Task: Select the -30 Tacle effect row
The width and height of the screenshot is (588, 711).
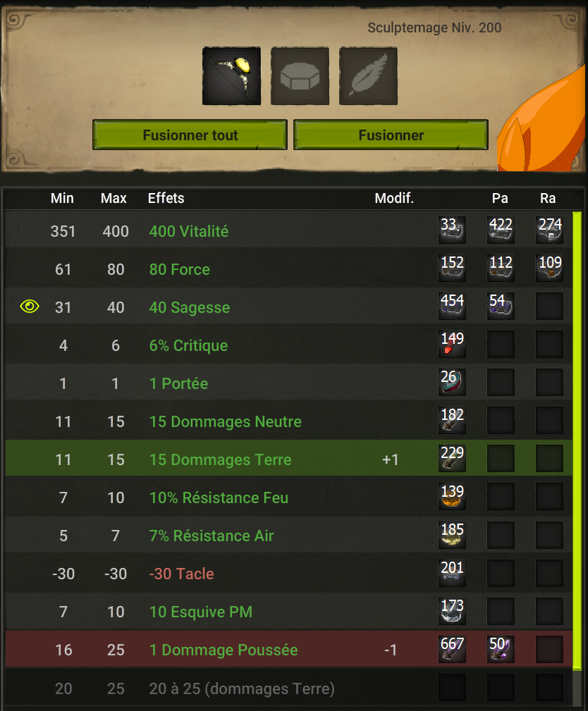Action: tap(288, 574)
